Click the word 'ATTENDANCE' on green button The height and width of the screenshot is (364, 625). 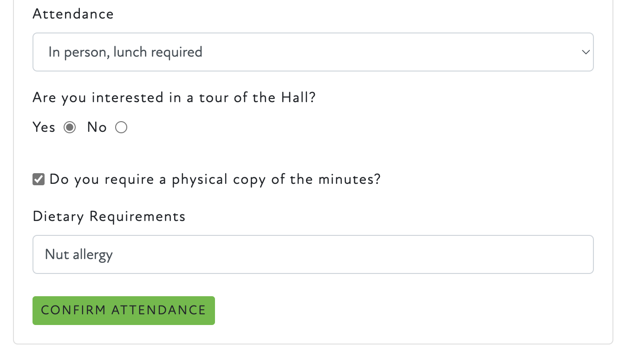point(158,310)
